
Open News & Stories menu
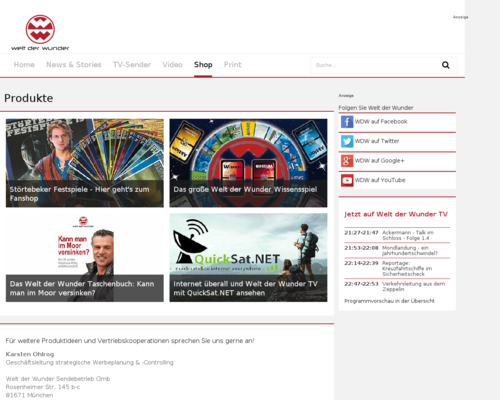(x=74, y=65)
